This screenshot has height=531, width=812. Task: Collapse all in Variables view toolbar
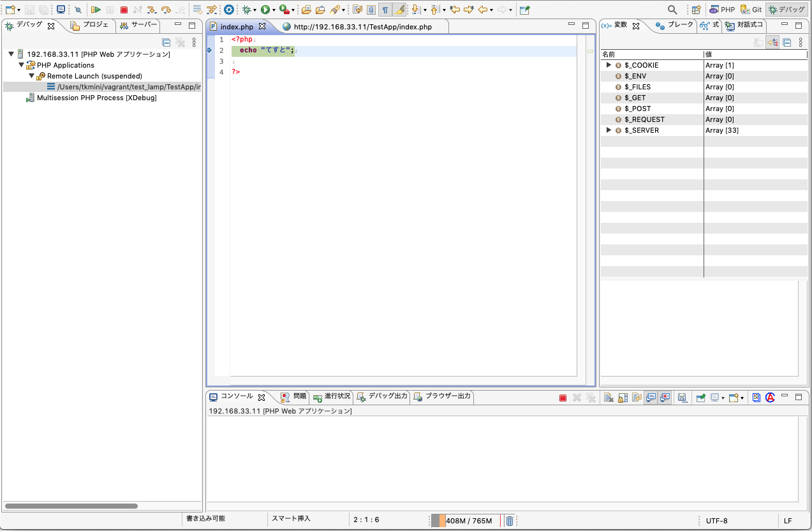pyautogui.click(x=786, y=42)
